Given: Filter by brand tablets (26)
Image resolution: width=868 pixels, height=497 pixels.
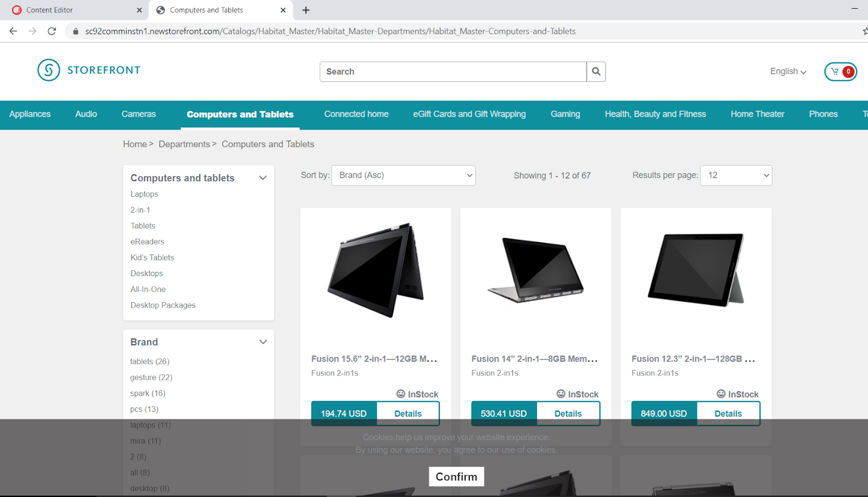Looking at the screenshot, I should tap(150, 361).
